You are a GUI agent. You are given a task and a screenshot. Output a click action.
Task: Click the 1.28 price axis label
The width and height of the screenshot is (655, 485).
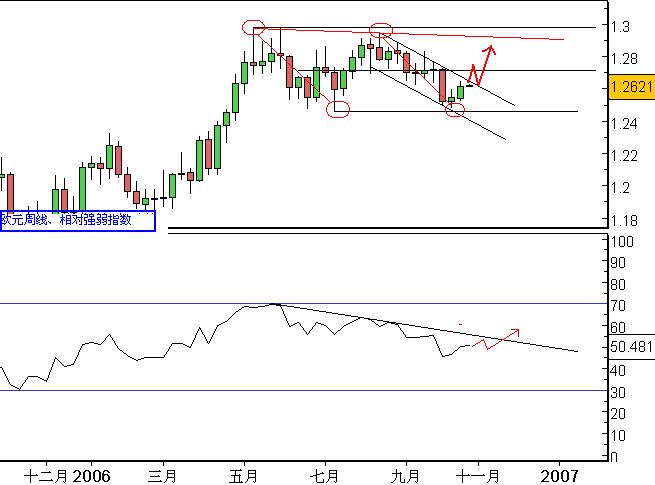[624, 59]
